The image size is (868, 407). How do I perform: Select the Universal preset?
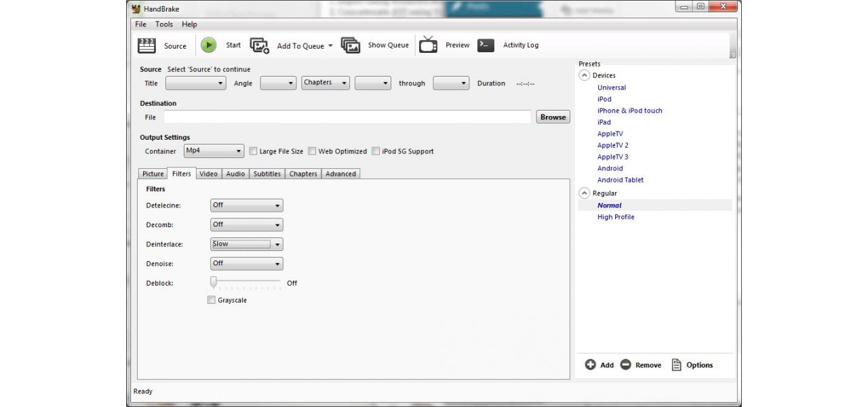pos(612,88)
